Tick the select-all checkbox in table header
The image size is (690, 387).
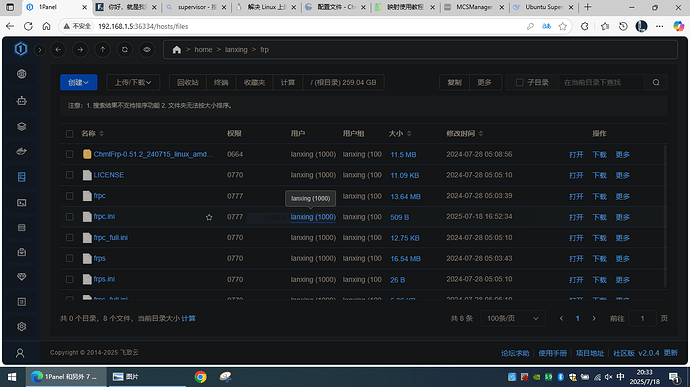click(70, 133)
